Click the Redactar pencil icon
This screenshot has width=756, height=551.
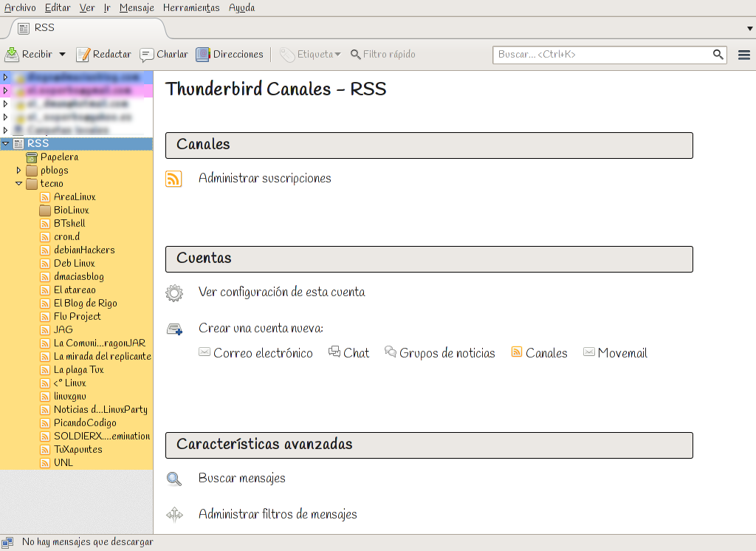(x=83, y=55)
